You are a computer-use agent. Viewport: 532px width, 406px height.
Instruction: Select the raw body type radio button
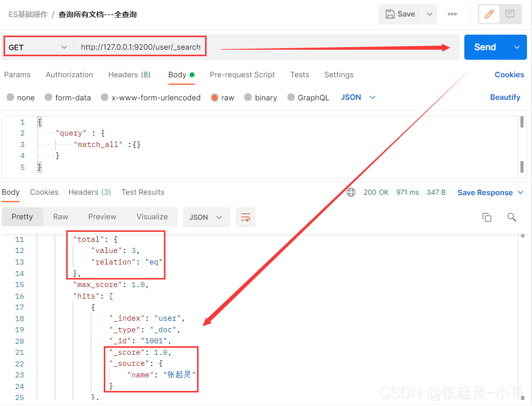pos(215,97)
